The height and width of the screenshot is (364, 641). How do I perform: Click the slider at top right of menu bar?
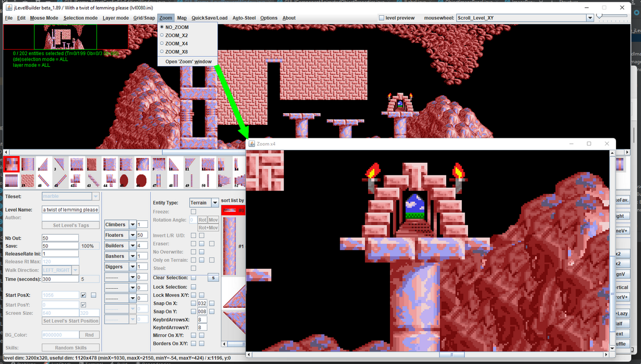pyautogui.click(x=611, y=16)
